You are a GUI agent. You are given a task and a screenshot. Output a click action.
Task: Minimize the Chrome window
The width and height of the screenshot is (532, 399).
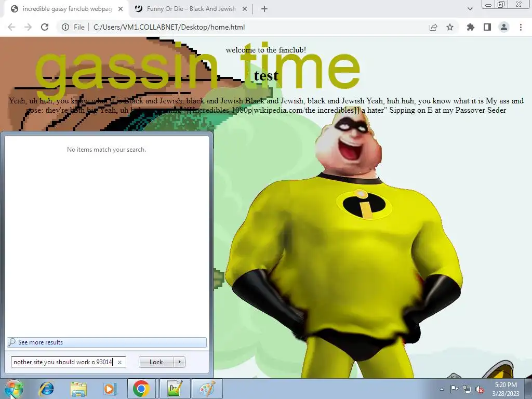point(488,4)
